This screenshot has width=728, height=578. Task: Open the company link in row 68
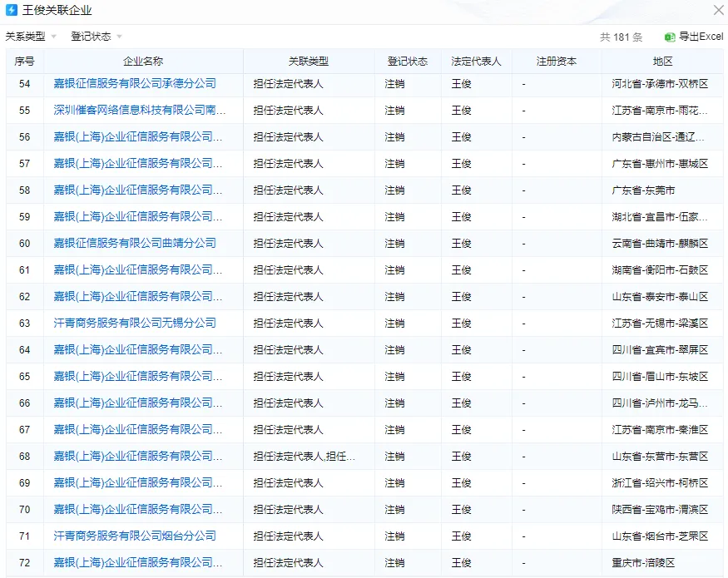(138, 457)
